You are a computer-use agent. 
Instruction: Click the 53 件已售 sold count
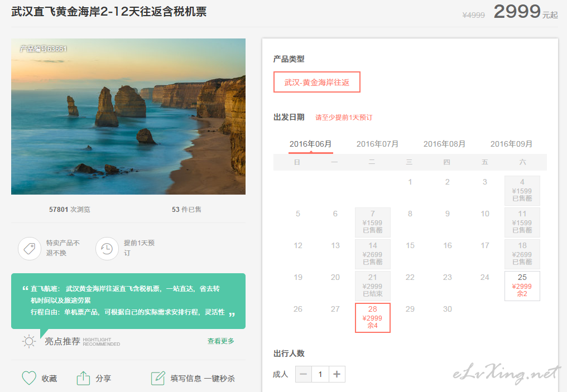[186, 210]
